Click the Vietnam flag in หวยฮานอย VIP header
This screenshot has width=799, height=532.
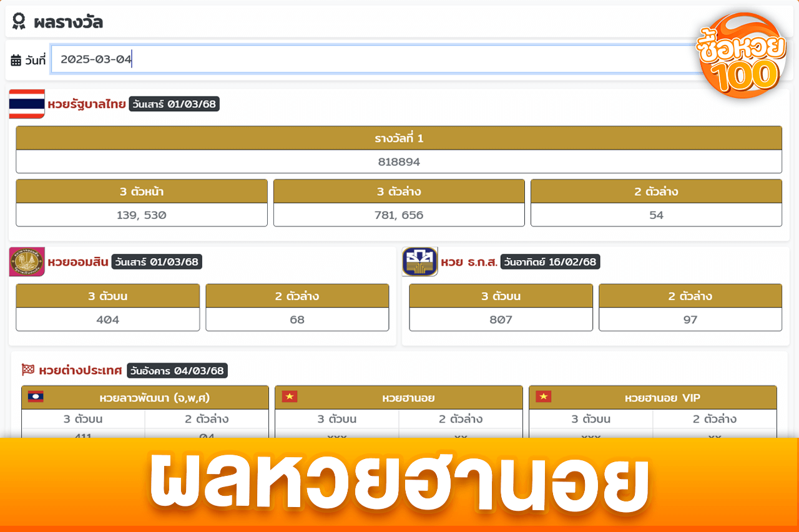click(543, 397)
